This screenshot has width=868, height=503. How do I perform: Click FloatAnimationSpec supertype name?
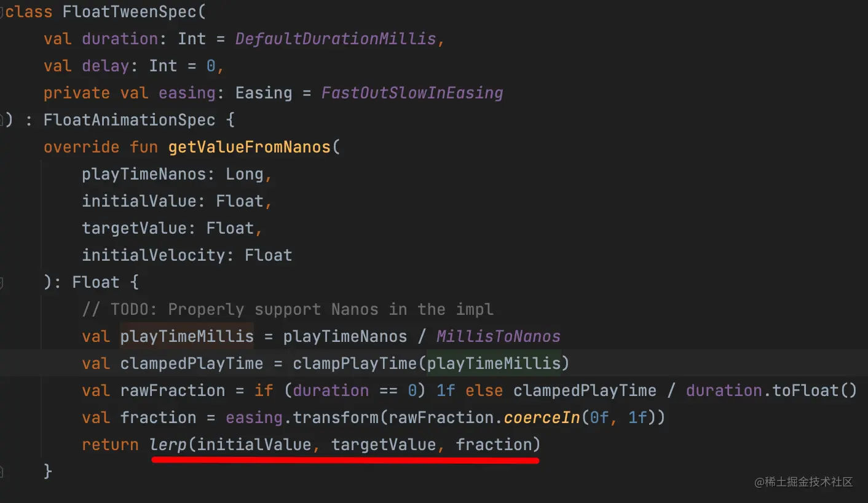click(129, 120)
